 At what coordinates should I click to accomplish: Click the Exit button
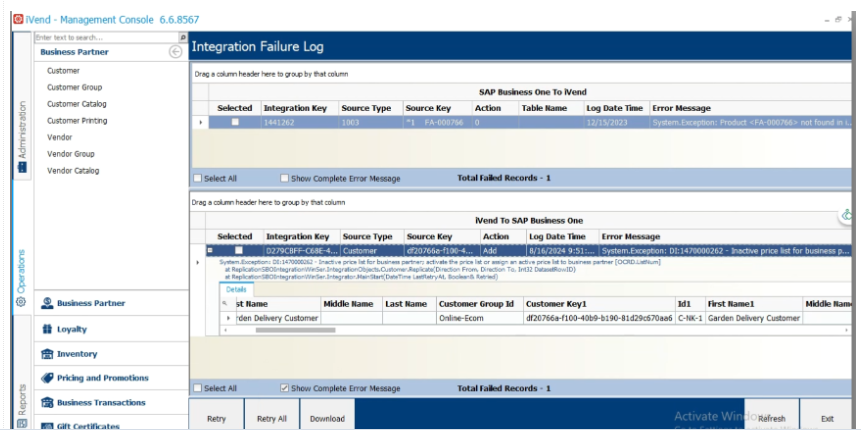point(827,415)
